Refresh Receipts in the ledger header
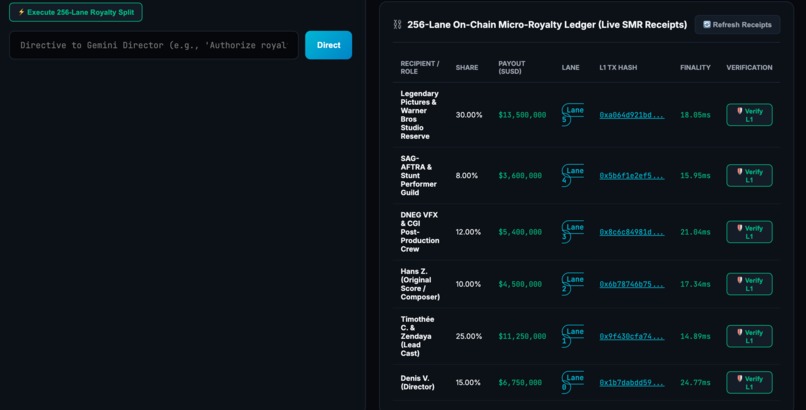 click(737, 25)
